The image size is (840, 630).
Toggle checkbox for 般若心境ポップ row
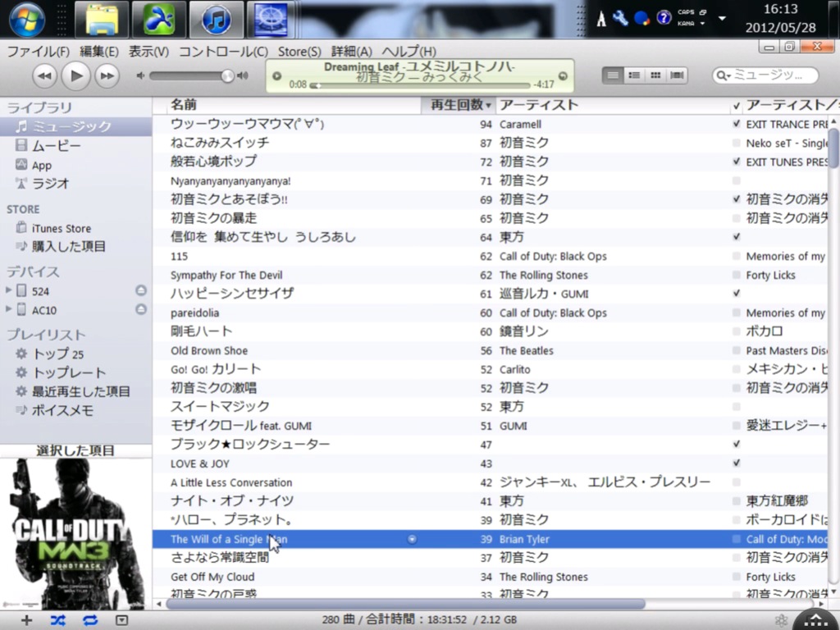(x=737, y=162)
